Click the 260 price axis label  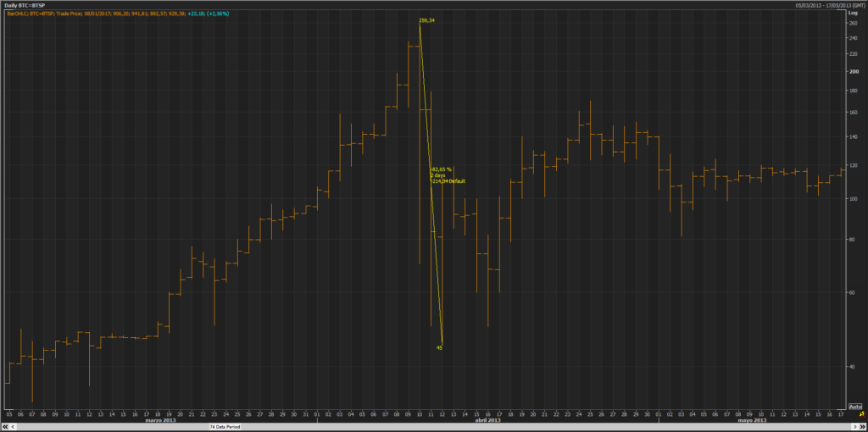pyautogui.click(x=853, y=23)
